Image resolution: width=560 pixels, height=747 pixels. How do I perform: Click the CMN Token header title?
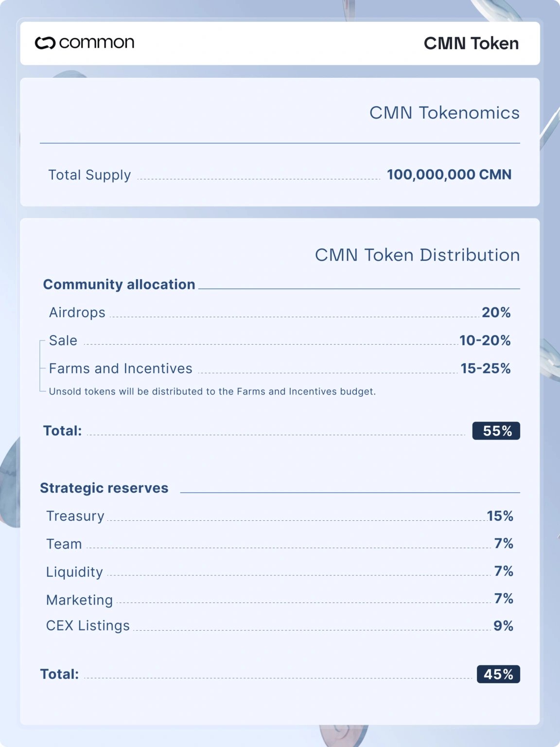[471, 43]
